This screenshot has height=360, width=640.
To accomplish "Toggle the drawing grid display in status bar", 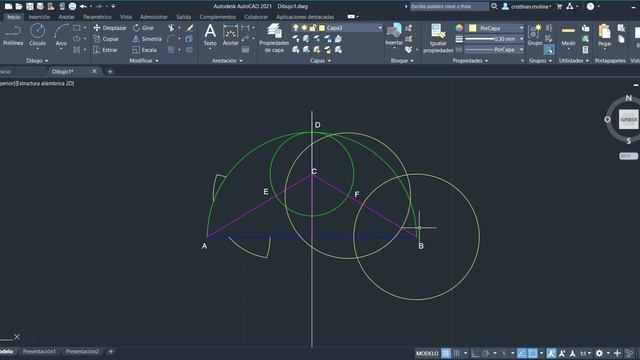I will point(446,353).
